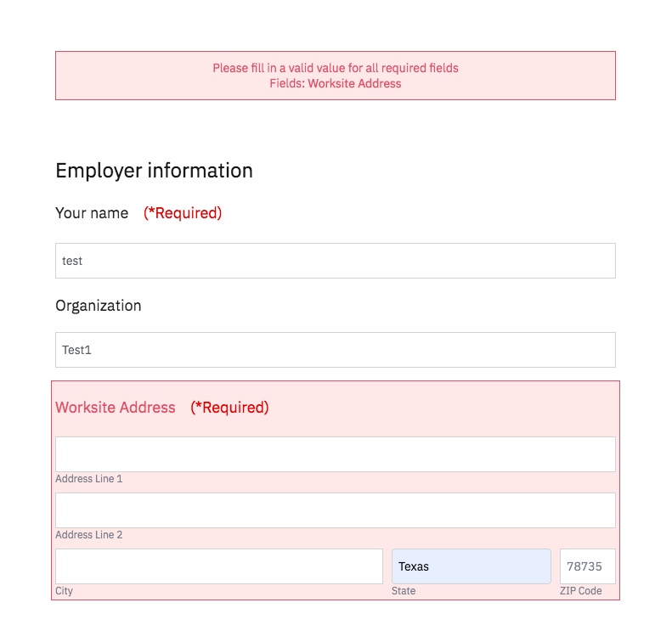Click the Required marker beside Your name
672x625 pixels.
pos(183,213)
